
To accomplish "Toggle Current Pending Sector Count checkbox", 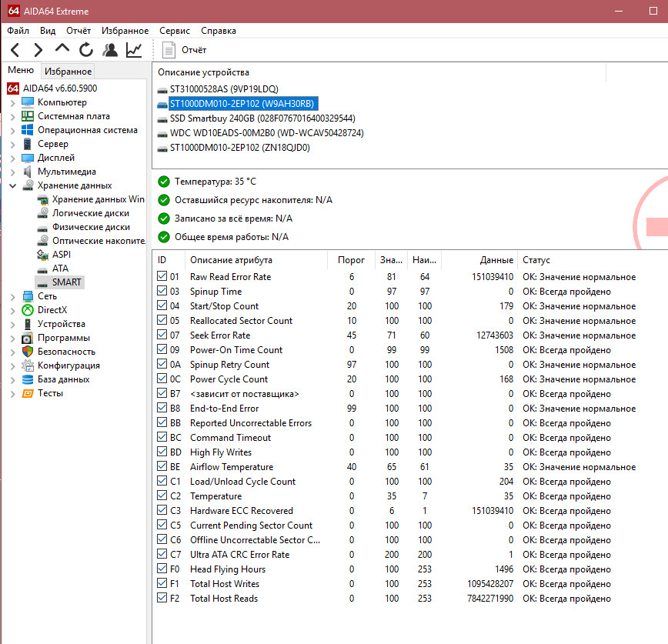I will pos(162,524).
